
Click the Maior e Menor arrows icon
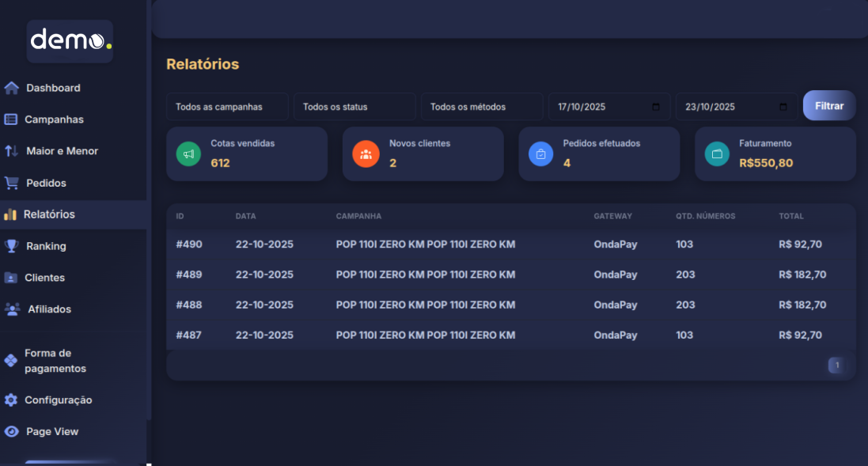(x=11, y=151)
